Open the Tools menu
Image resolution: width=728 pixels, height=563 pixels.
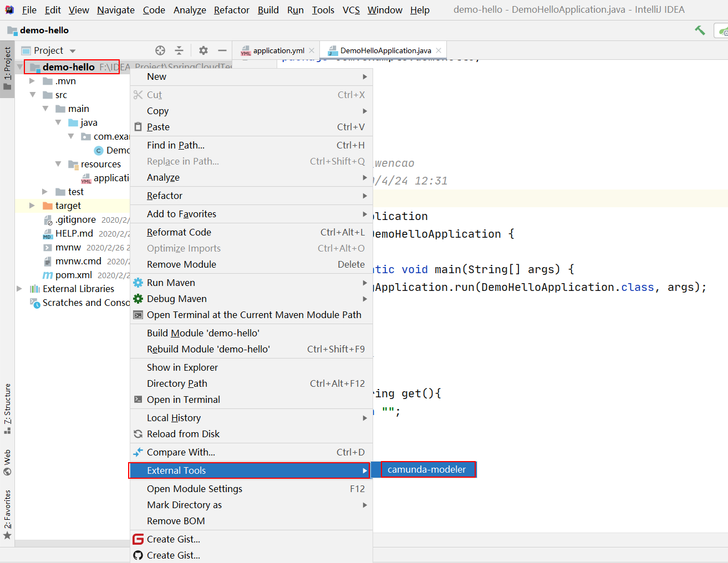click(323, 10)
